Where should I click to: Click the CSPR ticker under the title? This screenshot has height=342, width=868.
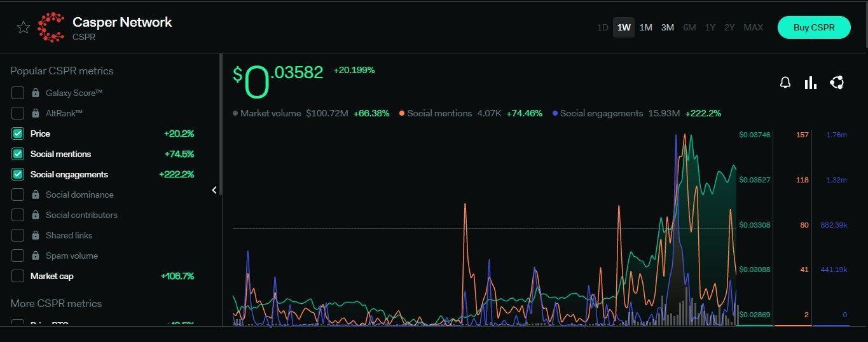(x=84, y=38)
